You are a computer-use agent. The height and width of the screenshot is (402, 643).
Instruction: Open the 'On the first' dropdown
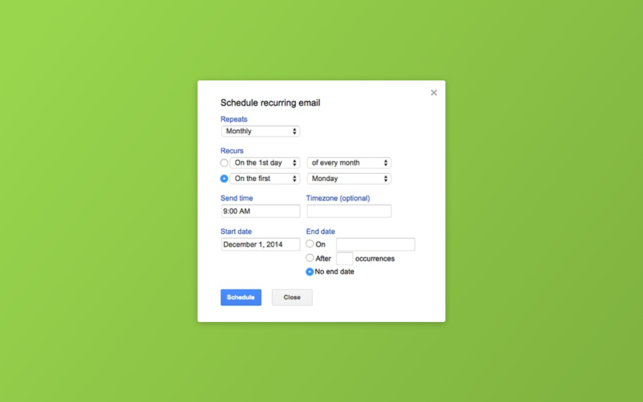click(265, 179)
